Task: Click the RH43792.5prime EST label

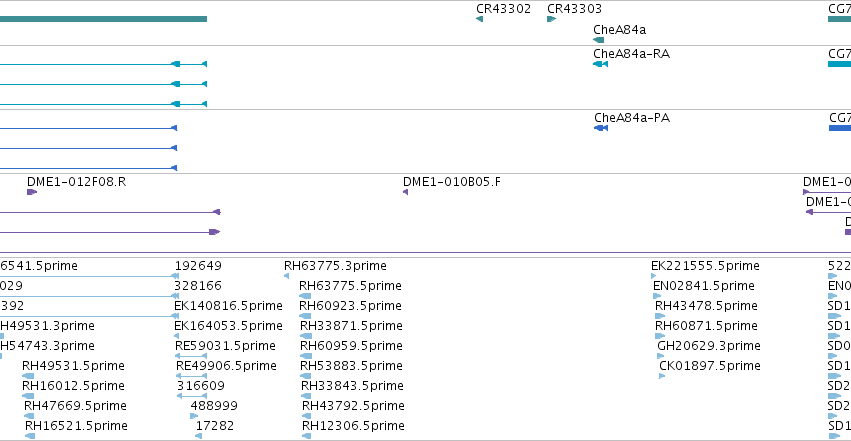Action: pos(353,406)
